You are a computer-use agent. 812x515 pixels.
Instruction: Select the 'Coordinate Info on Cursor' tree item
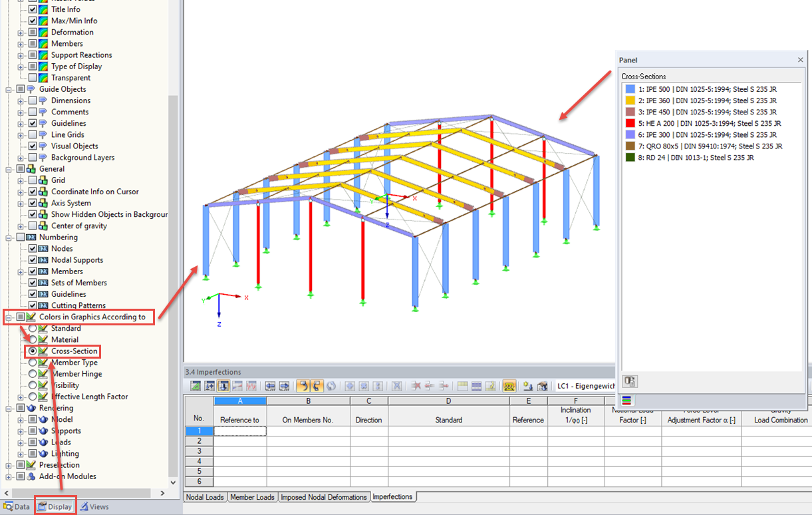[x=95, y=192]
